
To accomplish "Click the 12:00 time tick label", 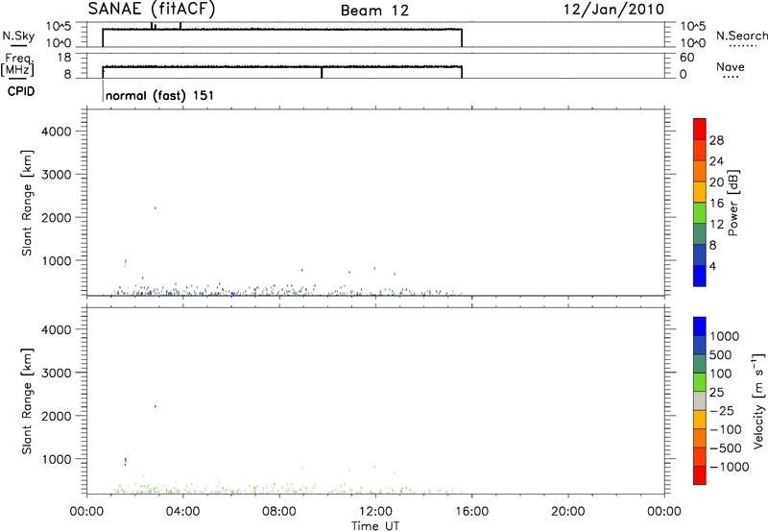I will 375,512.
